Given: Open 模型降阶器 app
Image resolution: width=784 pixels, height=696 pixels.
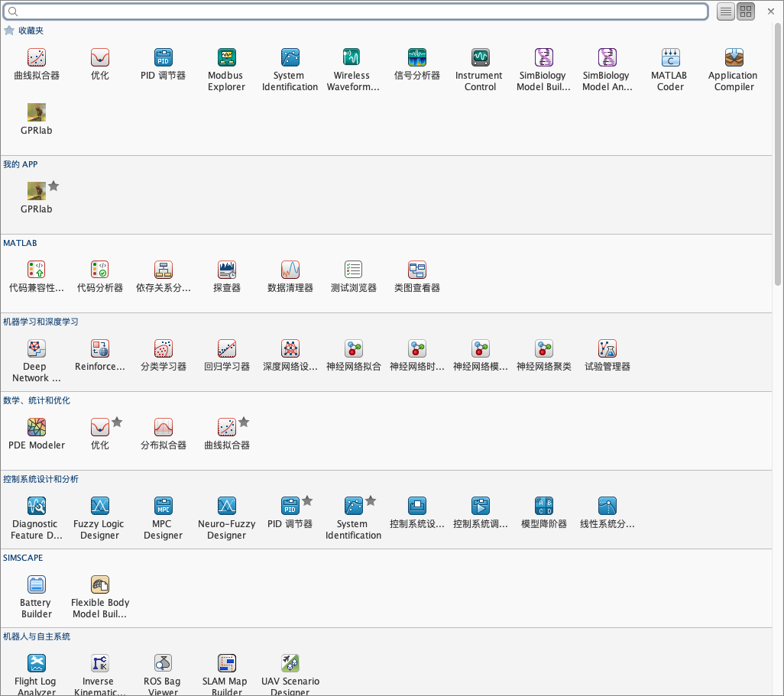Looking at the screenshot, I should coord(543,513).
